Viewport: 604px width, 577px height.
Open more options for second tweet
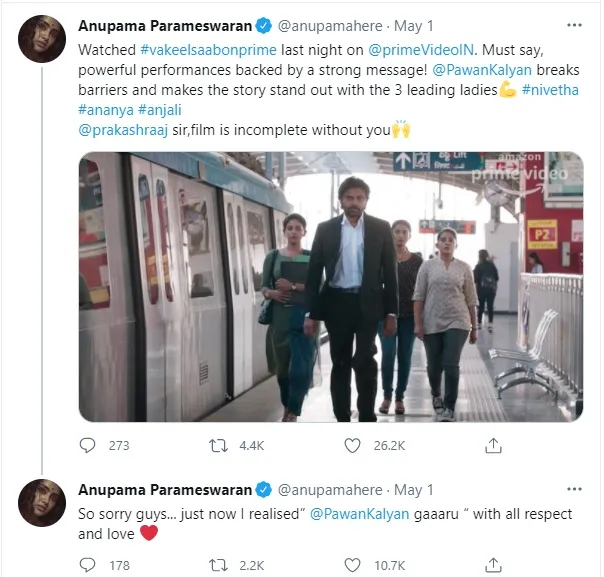point(572,489)
